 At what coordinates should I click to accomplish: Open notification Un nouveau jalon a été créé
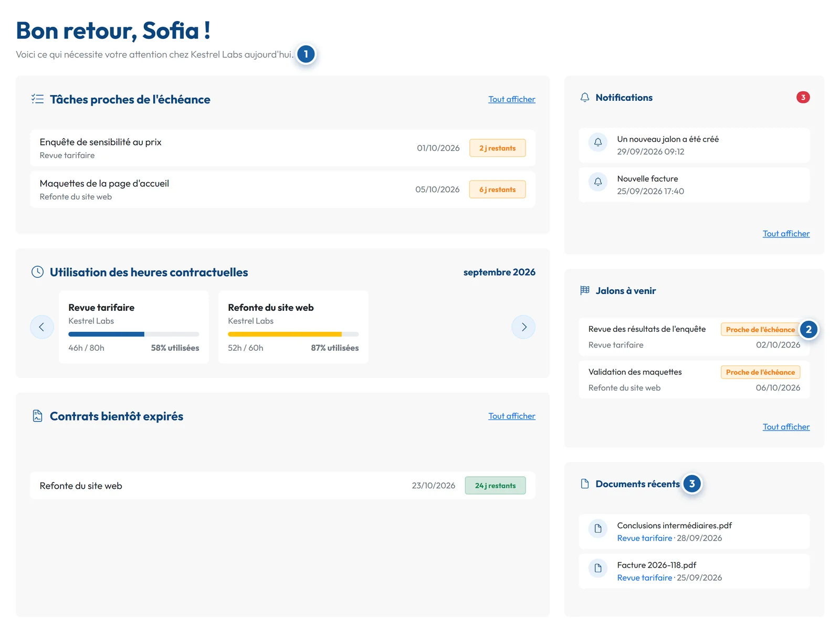click(694, 145)
